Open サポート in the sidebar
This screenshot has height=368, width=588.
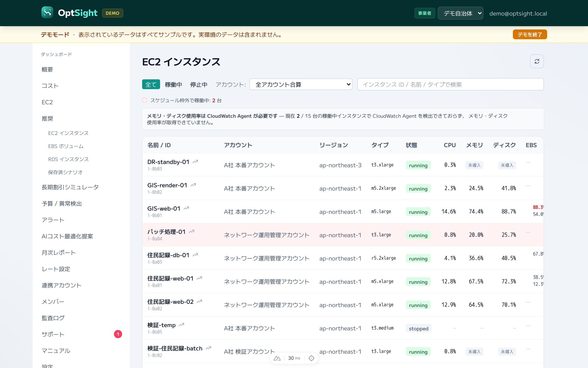click(53, 334)
